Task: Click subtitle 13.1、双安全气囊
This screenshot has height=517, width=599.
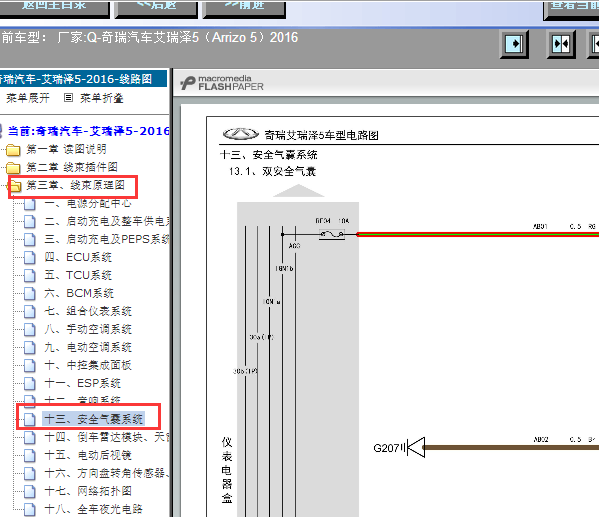Action: click(272, 171)
